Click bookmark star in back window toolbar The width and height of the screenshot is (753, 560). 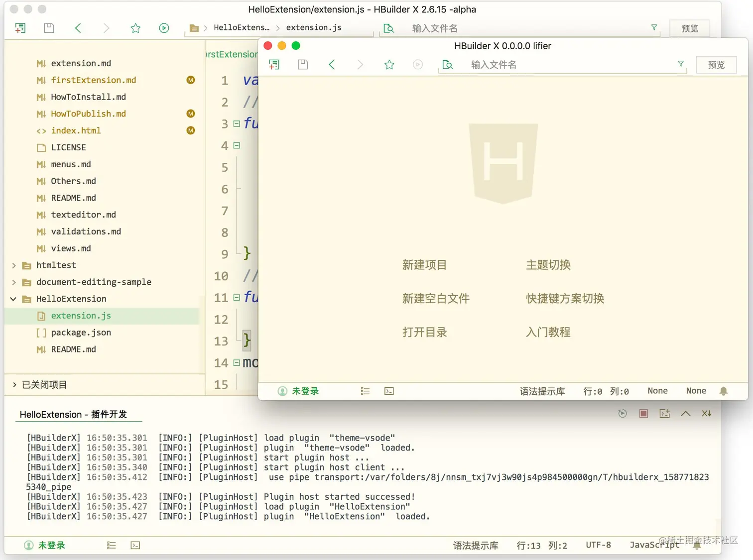tap(135, 28)
